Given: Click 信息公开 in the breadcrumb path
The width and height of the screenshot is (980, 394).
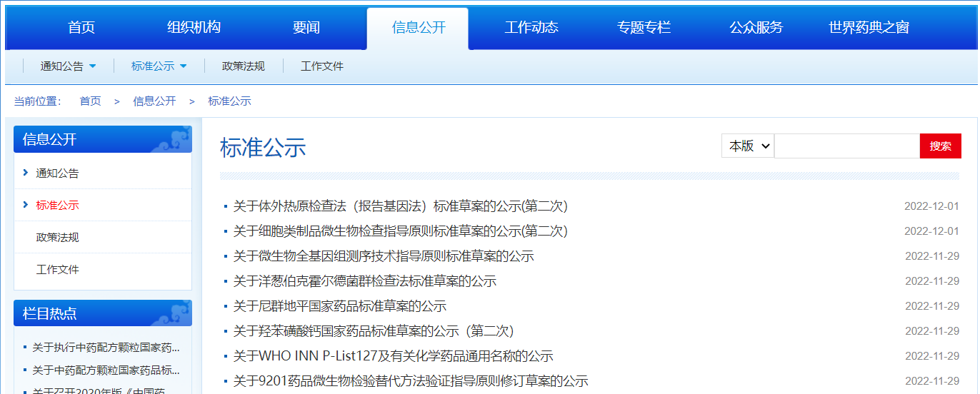Looking at the screenshot, I should 154,101.
